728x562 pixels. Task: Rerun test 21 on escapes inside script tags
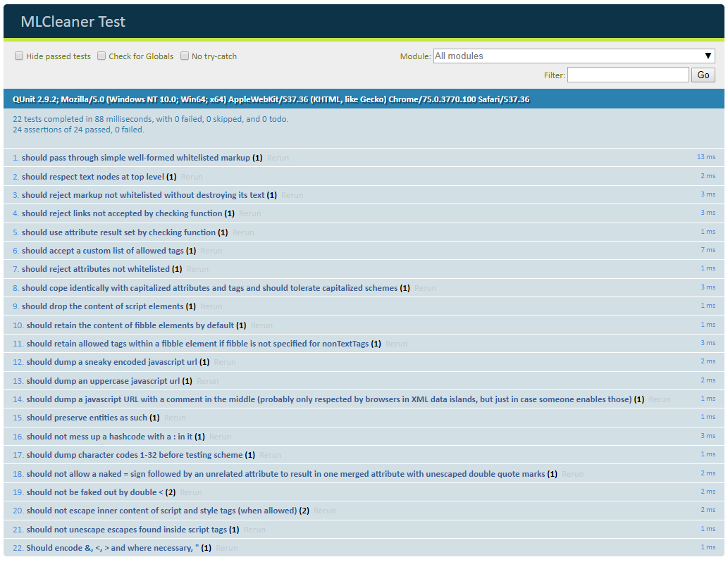pyautogui.click(x=254, y=530)
